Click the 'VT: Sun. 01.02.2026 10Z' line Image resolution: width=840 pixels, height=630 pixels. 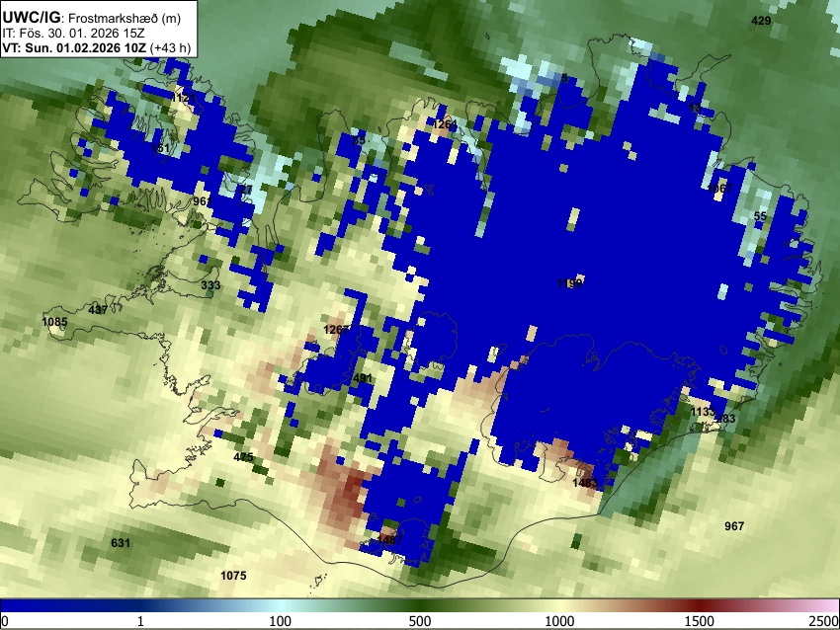[x=74, y=47]
